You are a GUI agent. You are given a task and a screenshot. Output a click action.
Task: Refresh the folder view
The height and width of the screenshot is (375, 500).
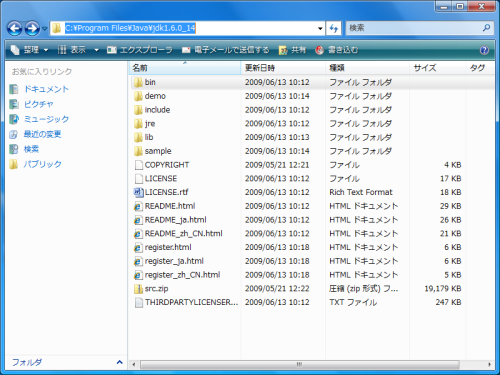pyautogui.click(x=334, y=28)
